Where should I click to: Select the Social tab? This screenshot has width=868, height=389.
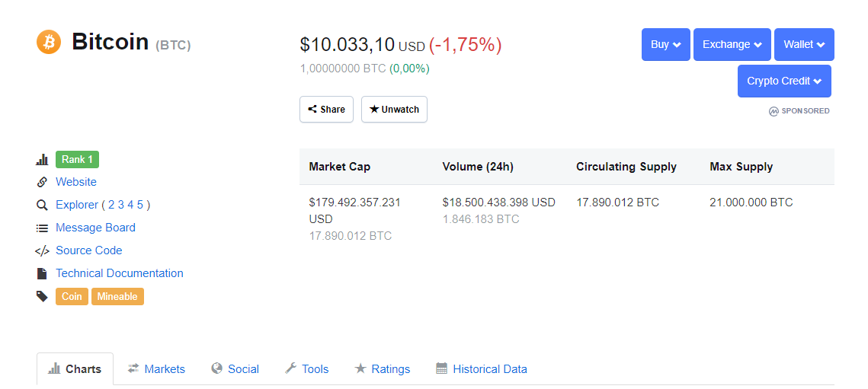coord(235,369)
